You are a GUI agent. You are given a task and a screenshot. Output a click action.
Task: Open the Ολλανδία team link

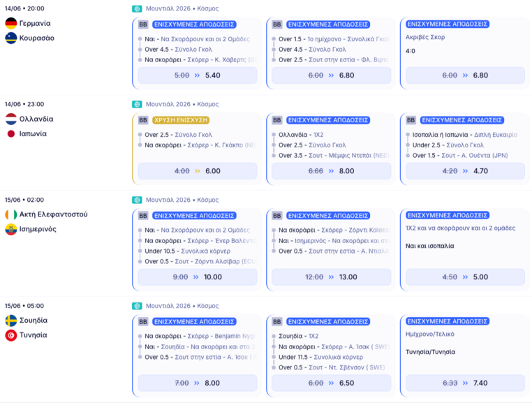click(36, 119)
